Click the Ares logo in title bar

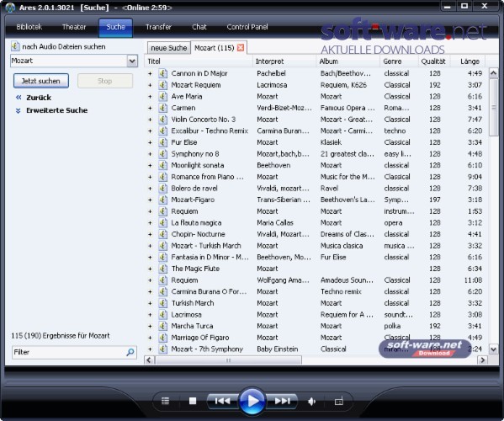[10, 7]
